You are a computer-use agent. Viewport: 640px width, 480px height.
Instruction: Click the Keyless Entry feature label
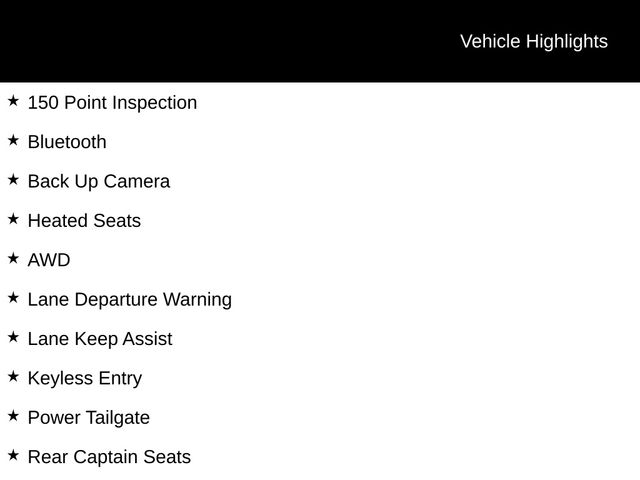point(85,378)
